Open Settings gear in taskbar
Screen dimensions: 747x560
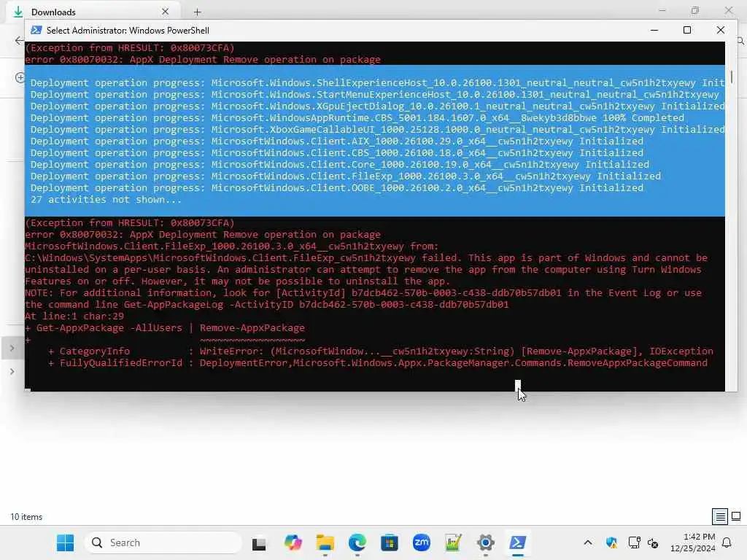(485, 542)
